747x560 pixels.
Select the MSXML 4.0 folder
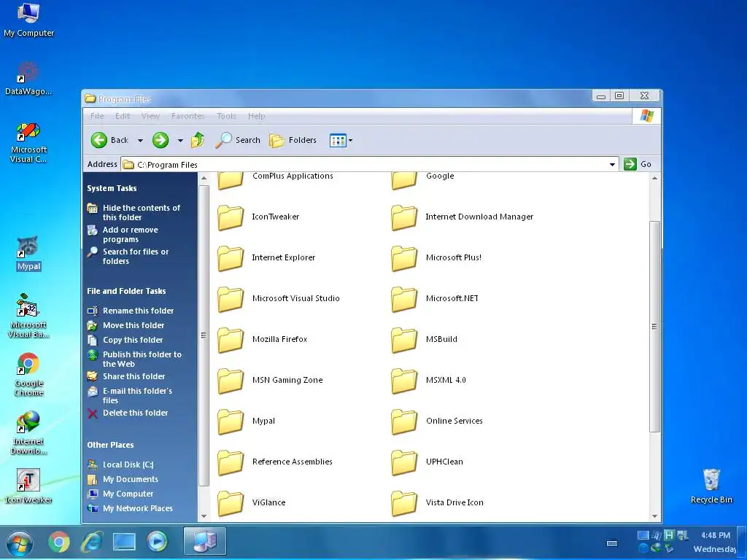click(429, 381)
